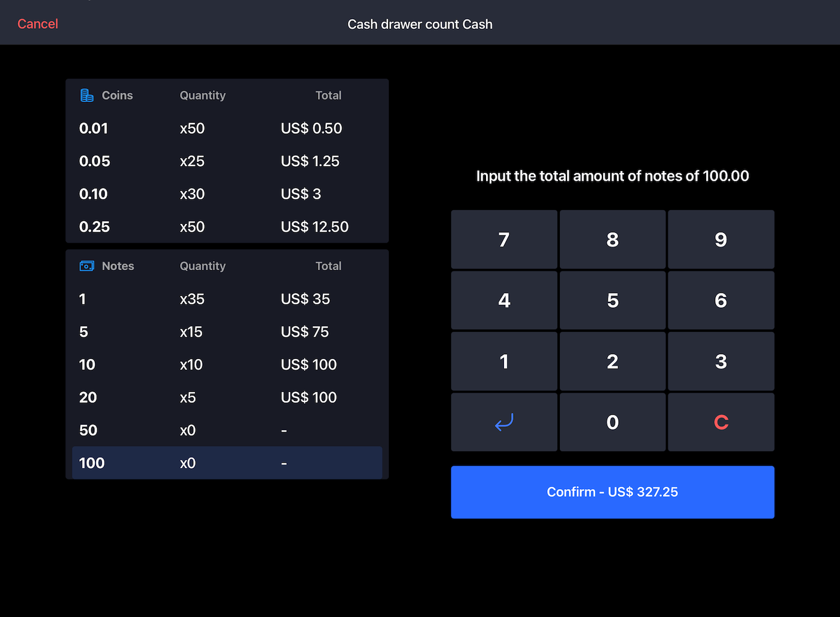
Task: Select the 0.01 coin row
Action: click(227, 128)
